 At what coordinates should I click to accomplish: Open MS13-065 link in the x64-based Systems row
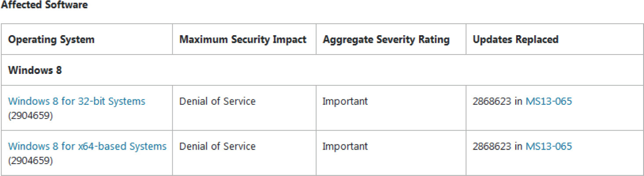(x=549, y=146)
